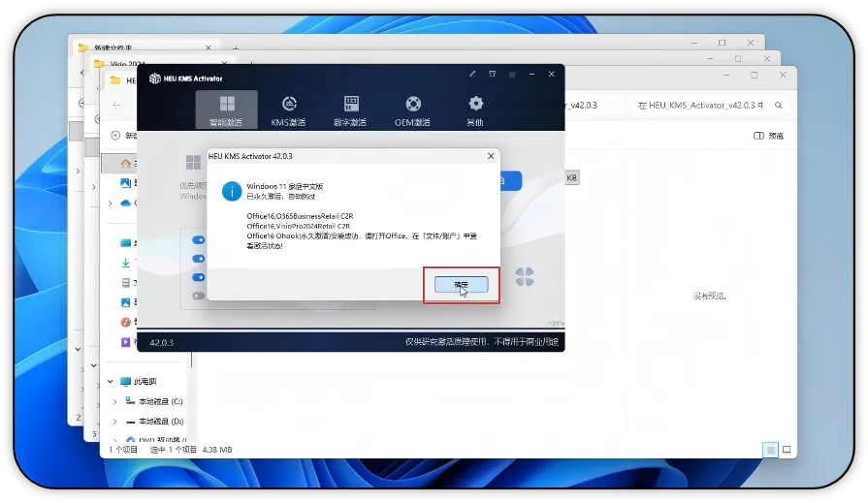868x503 pixels.
Task: Toggle the topmost blue switch in the activator
Action: [x=198, y=239]
